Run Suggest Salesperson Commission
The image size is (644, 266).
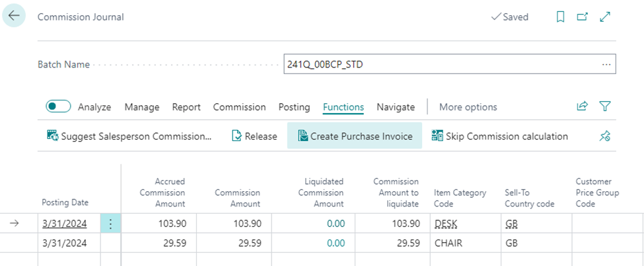(129, 136)
